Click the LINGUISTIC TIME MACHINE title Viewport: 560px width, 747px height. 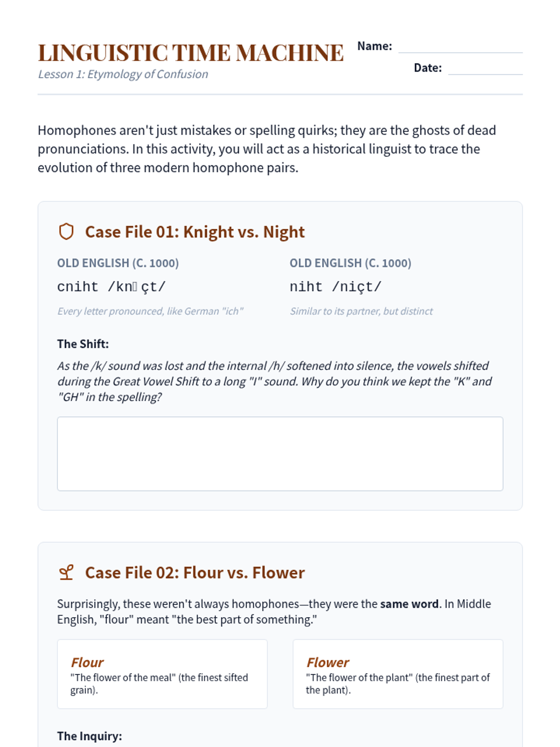[x=190, y=53]
